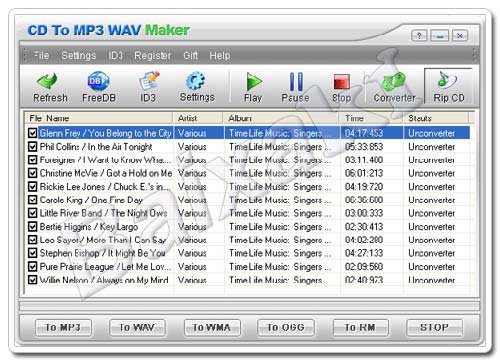Click the Refresh toolbar icon
The width and height of the screenshot is (500, 363).
50,87
